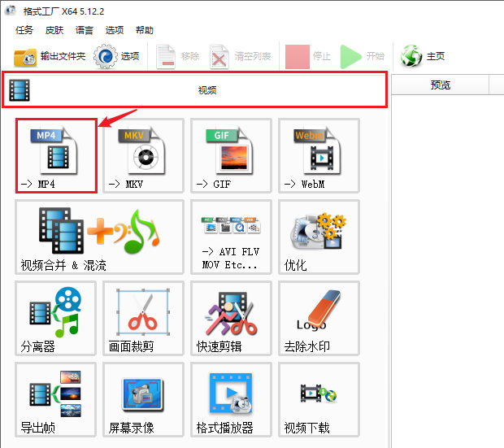The height and width of the screenshot is (448, 504).
Task: Open the 快速剪辑 quick clip tool
Action: [231, 319]
